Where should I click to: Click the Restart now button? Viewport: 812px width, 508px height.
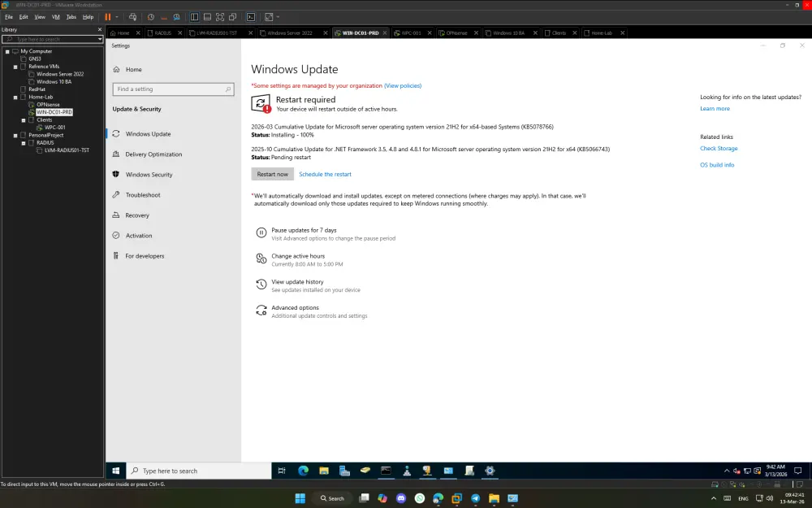[272, 174]
